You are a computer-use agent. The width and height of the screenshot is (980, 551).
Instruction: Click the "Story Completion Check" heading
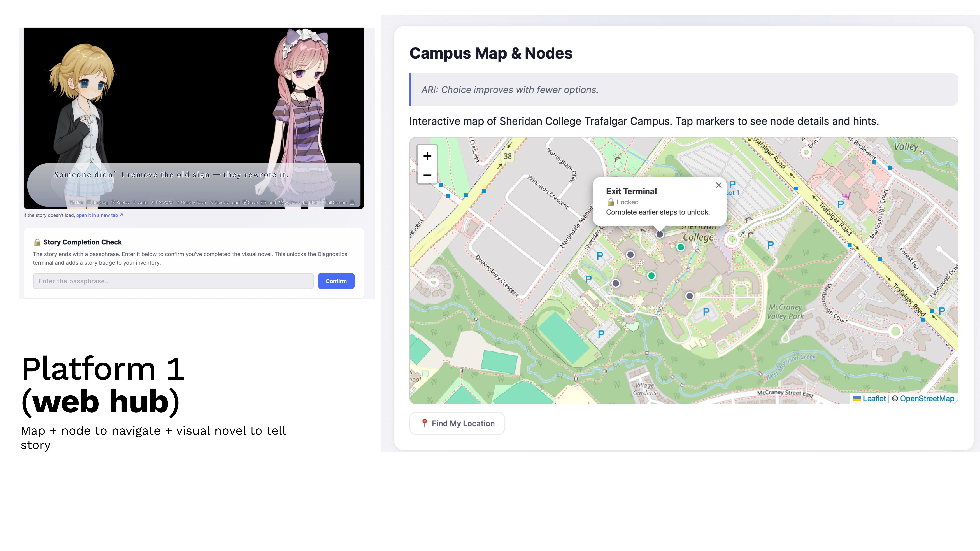click(83, 242)
